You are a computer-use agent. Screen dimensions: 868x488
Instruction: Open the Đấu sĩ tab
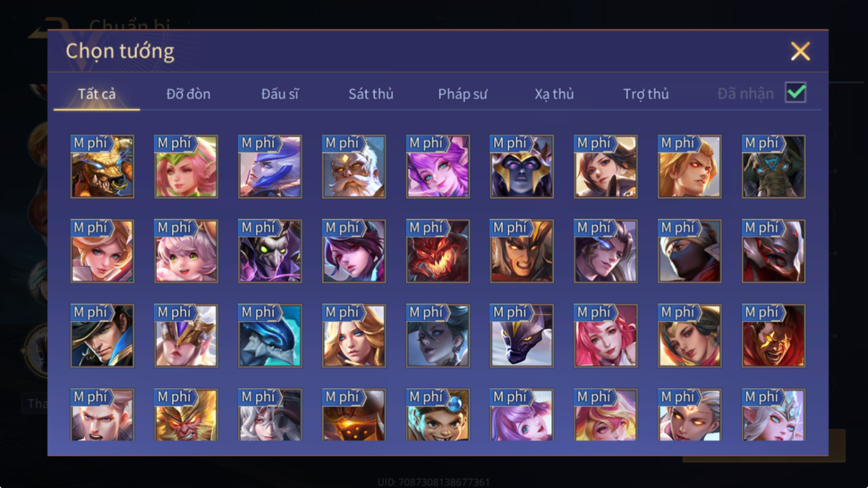coord(280,94)
